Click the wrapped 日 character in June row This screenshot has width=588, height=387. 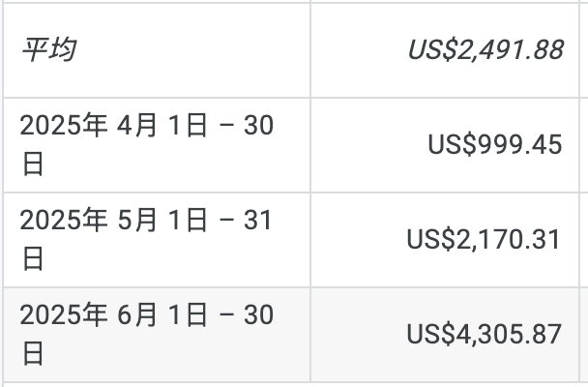[x=32, y=354]
